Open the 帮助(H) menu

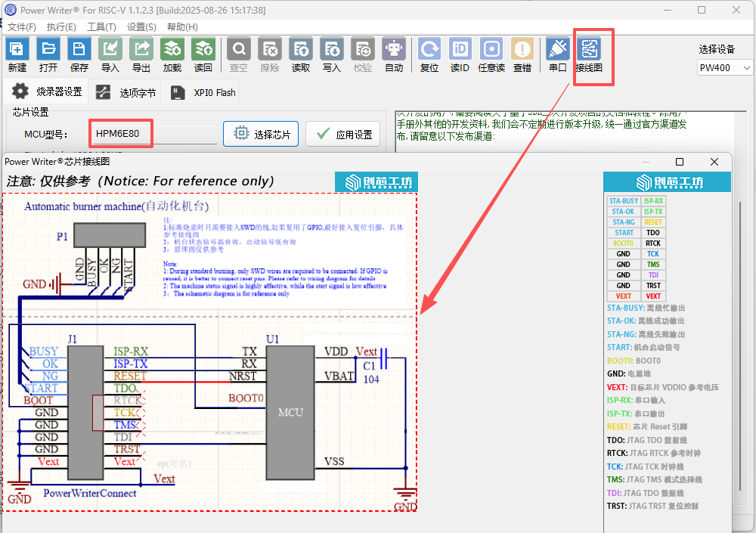point(182,27)
